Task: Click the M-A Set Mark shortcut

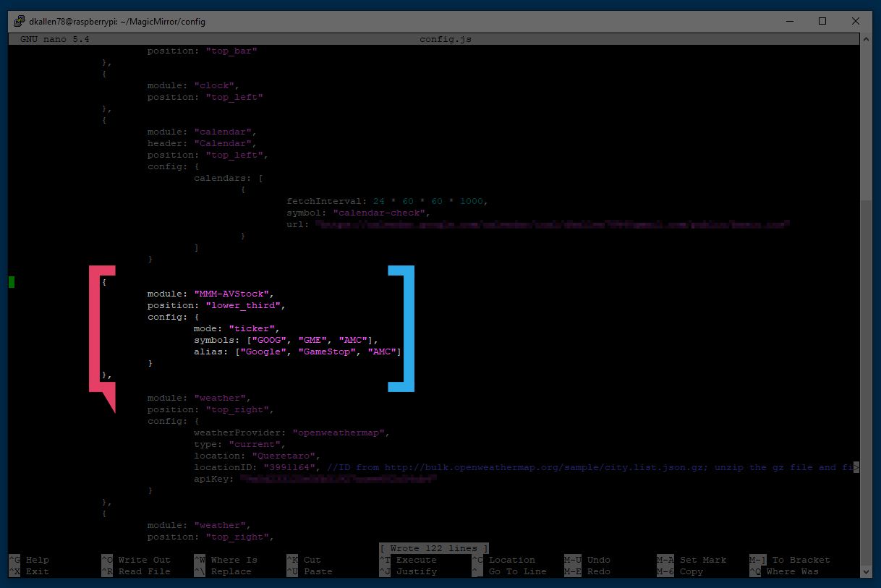Action: (691, 560)
